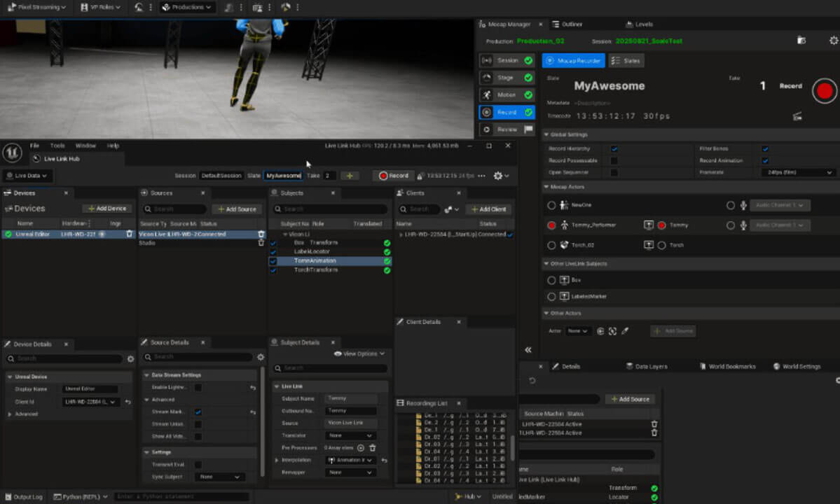This screenshot has width=840, height=504.
Task: Click the double-chevron collapse panel icon
Action: pos(528,349)
